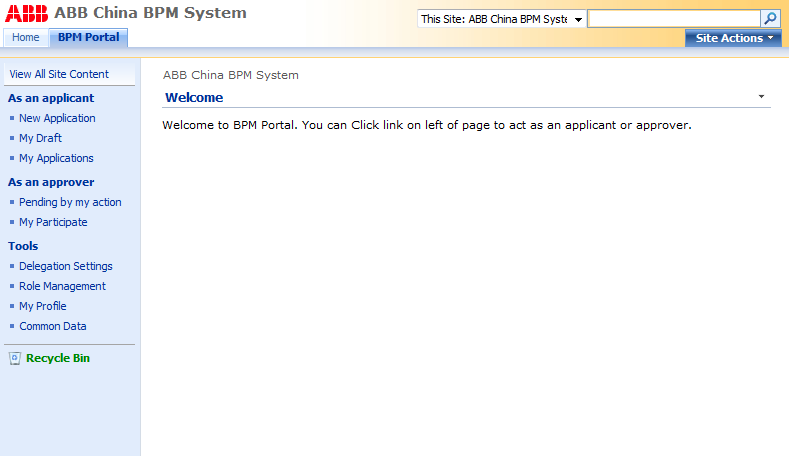Click the Welcome to BPM Portal message text
Viewport: 789px width, 456px height.
[427, 125]
